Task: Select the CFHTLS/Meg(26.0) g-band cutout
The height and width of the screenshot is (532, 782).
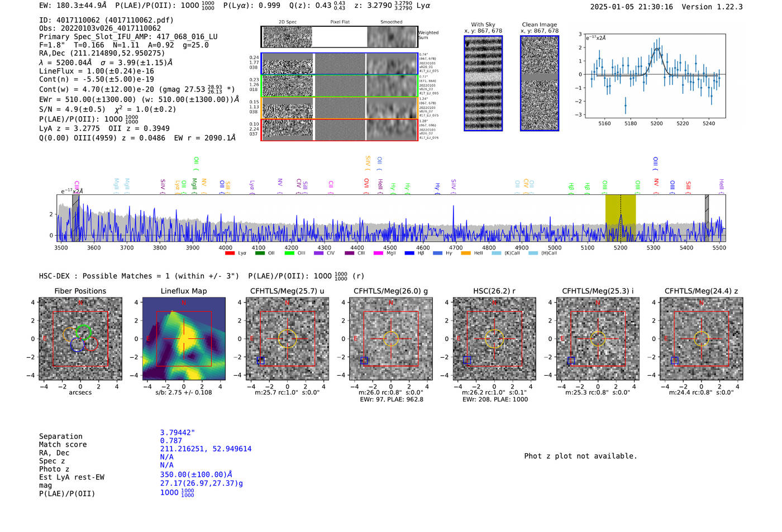Action: click(x=391, y=339)
